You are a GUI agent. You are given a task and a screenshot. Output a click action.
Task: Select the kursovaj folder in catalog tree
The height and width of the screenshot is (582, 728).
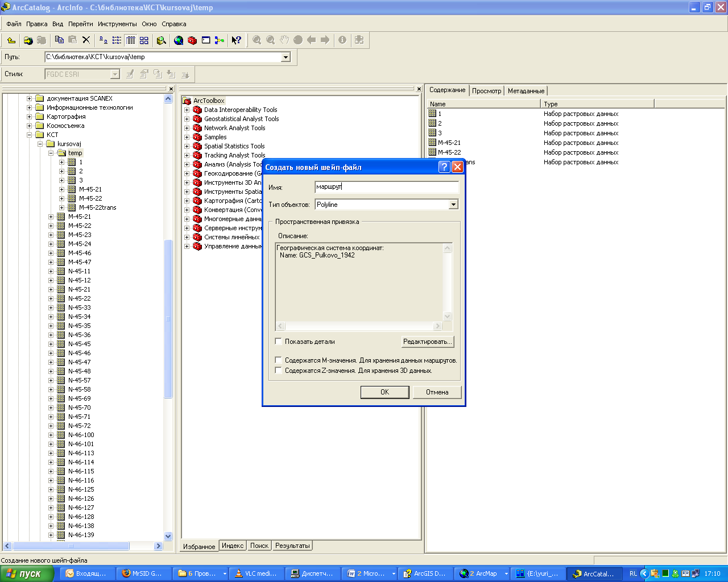click(69, 144)
